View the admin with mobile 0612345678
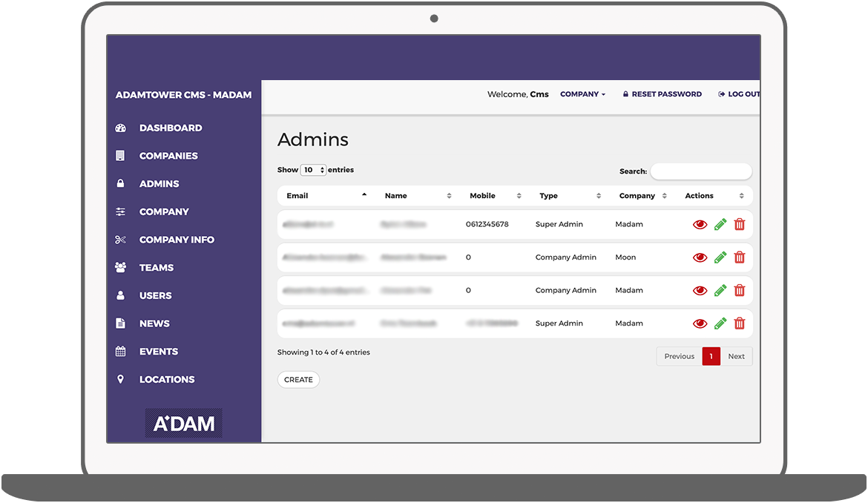 [x=700, y=224]
